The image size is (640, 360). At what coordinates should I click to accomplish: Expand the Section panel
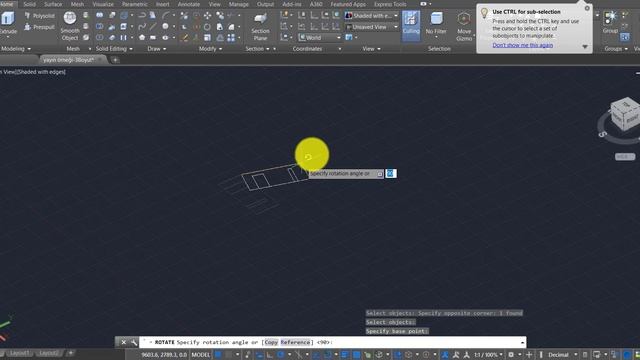(258, 49)
